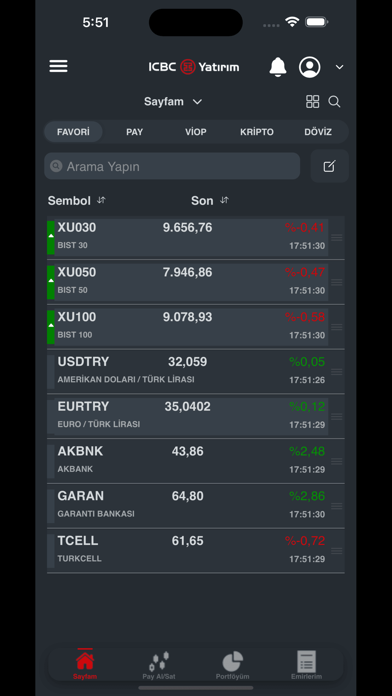Click the %-0,41 change value
The image size is (392, 696).
click(x=305, y=228)
